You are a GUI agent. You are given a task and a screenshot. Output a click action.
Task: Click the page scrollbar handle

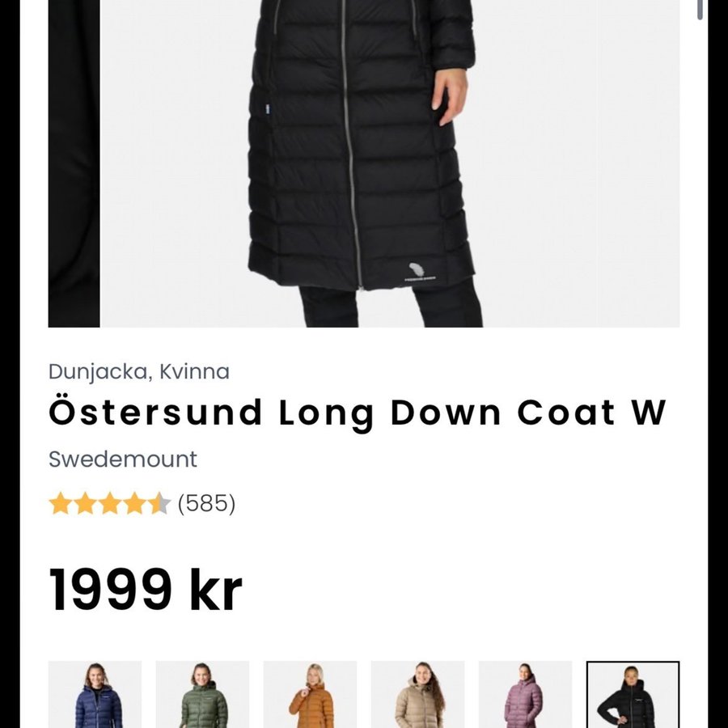700,9
